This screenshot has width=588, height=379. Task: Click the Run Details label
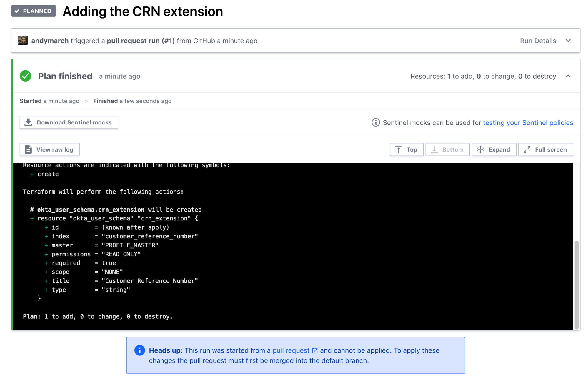point(538,41)
